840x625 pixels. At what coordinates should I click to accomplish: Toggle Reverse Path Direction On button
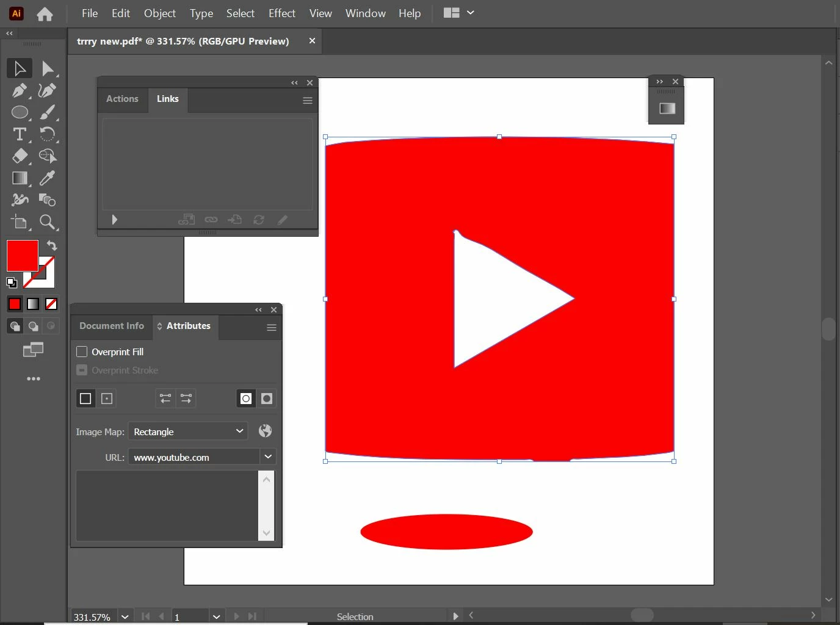[186, 399]
